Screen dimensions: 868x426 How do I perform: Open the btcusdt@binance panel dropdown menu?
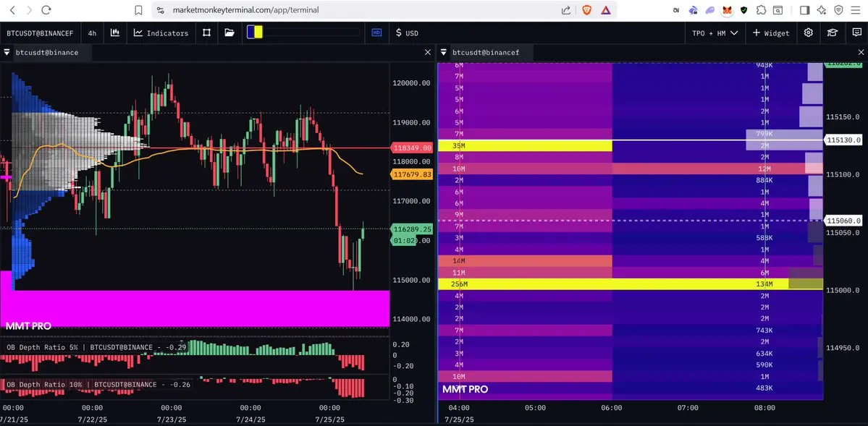click(x=7, y=52)
